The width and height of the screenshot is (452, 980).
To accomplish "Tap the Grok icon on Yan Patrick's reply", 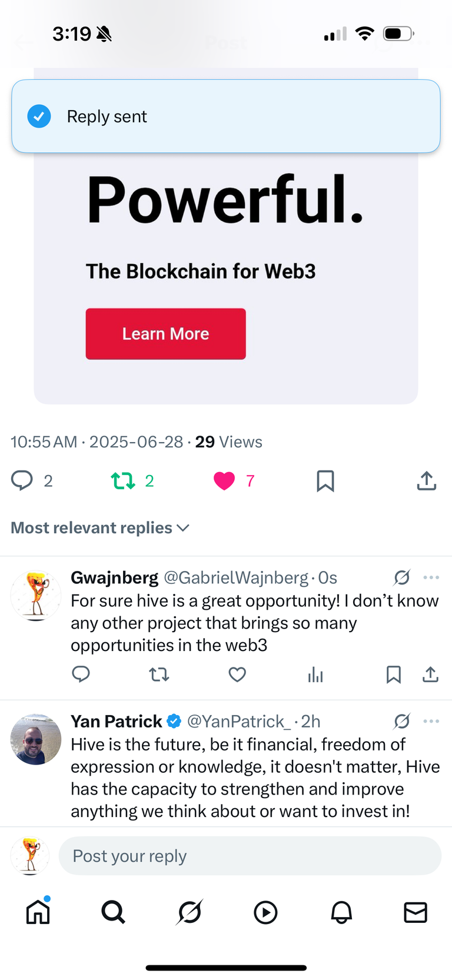I will (402, 721).
